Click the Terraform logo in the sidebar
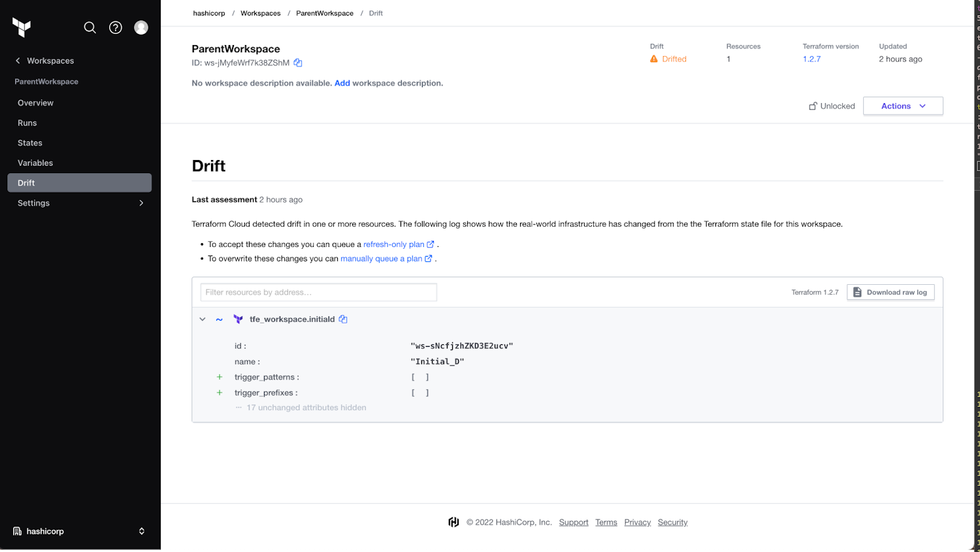Viewport: 980px width, 552px height. pos(22,27)
